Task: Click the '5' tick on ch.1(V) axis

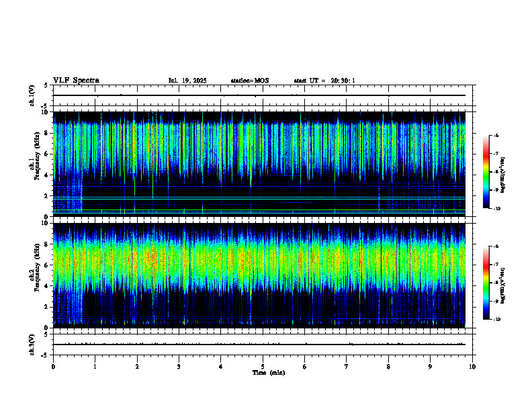Action: click(x=46, y=86)
